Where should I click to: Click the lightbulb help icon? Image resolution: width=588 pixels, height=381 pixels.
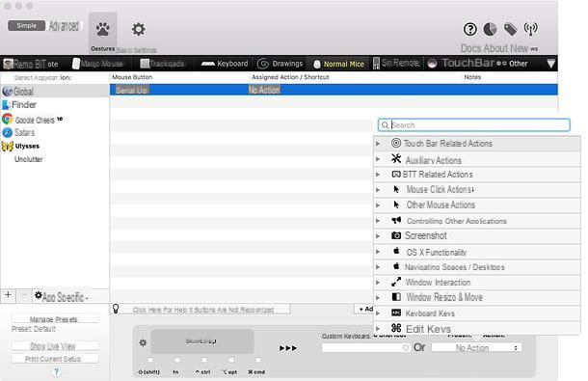(116, 309)
